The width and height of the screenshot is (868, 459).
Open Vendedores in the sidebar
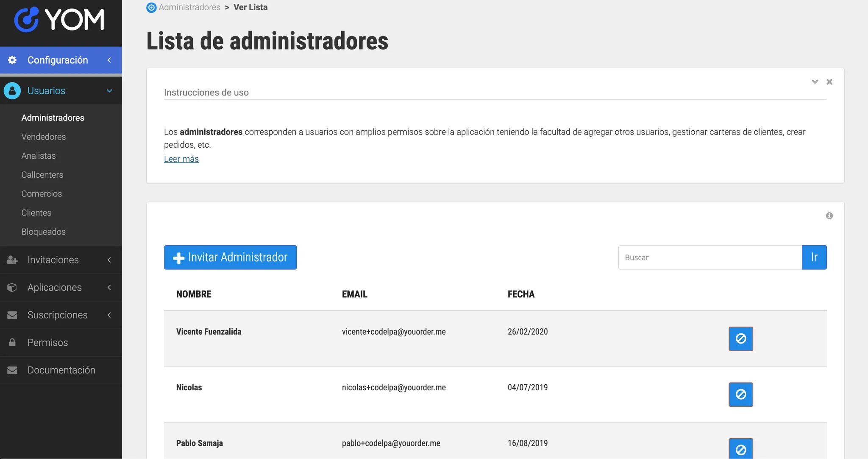(x=44, y=137)
